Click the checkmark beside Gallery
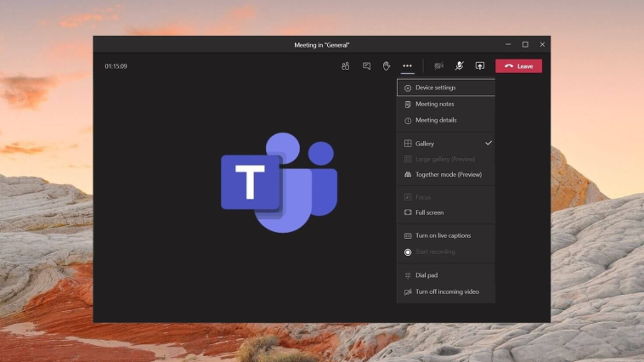Viewport: 644px width, 362px height. point(489,143)
